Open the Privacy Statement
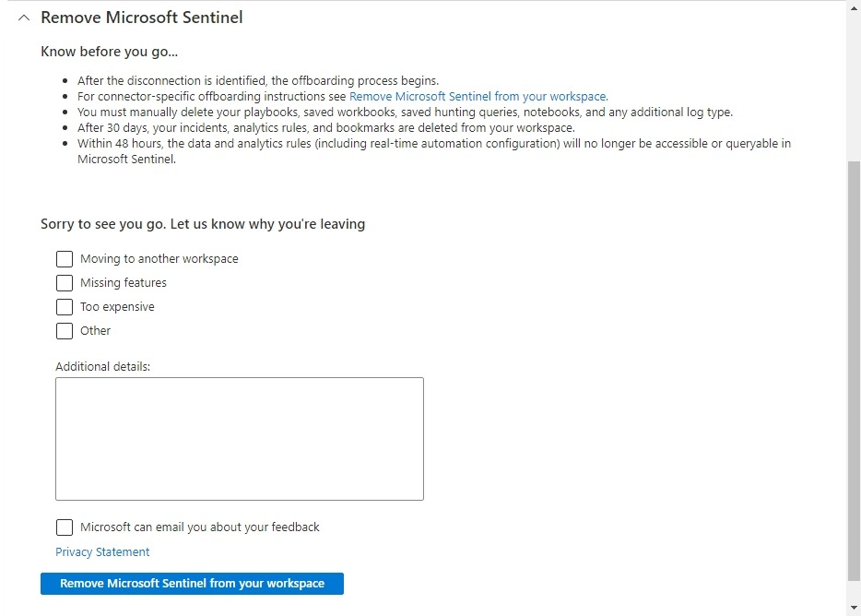Viewport: 861px width, 616px height. pos(101,551)
